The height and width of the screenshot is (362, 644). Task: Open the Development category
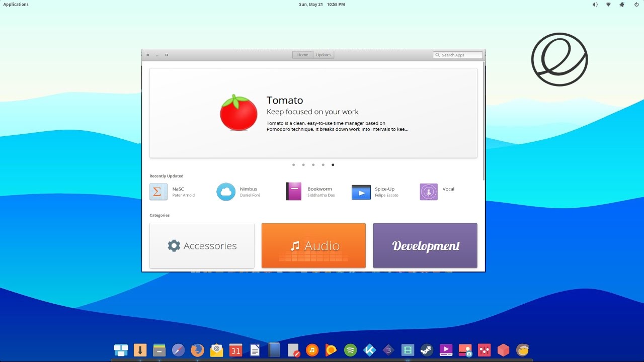pyautogui.click(x=425, y=245)
